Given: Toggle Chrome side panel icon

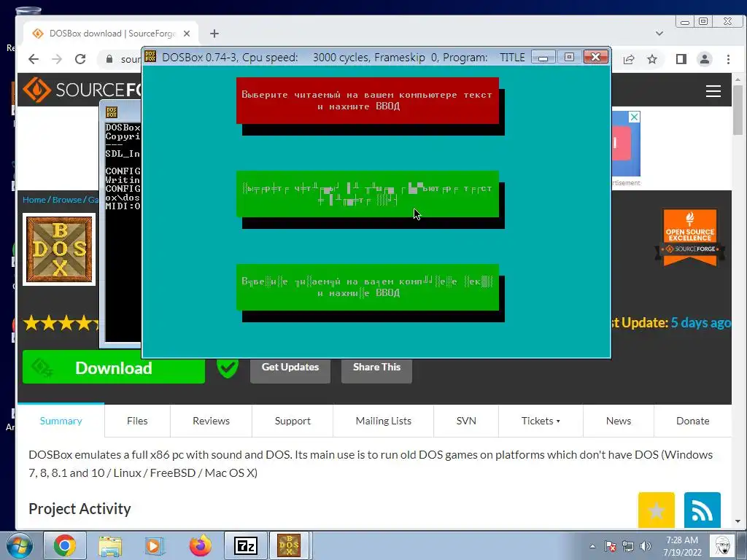Looking at the screenshot, I should pyautogui.click(x=681, y=59).
